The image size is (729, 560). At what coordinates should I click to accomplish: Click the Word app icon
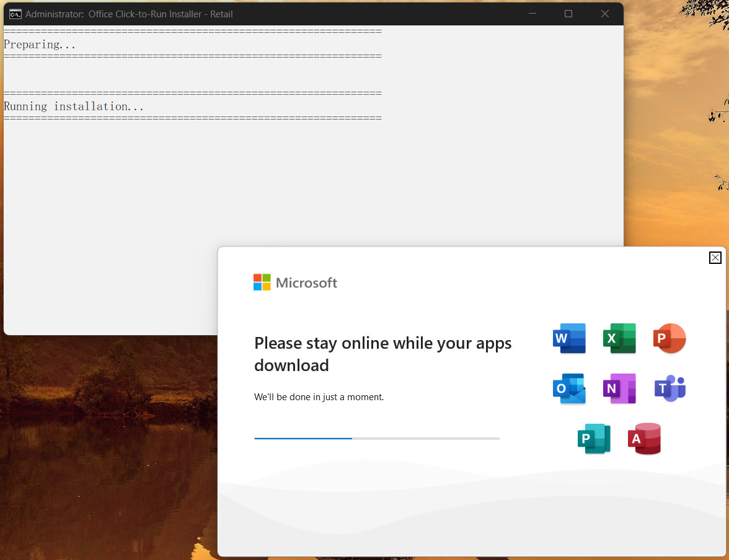pos(569,338)
